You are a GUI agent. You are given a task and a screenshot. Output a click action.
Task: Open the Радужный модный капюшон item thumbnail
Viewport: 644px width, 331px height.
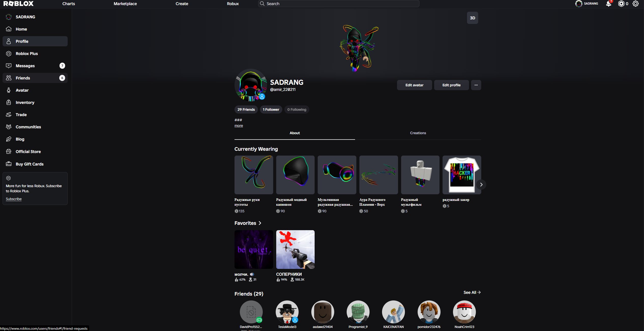pos(295,175)
